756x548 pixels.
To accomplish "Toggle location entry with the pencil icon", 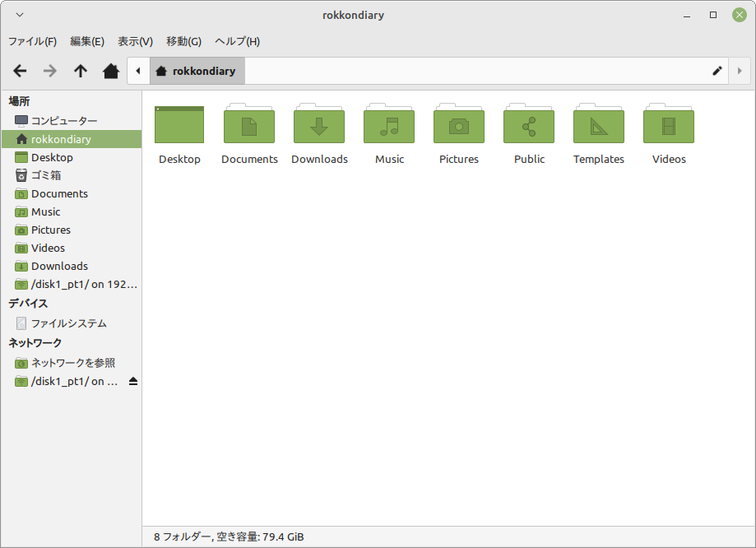I will 717,71.
